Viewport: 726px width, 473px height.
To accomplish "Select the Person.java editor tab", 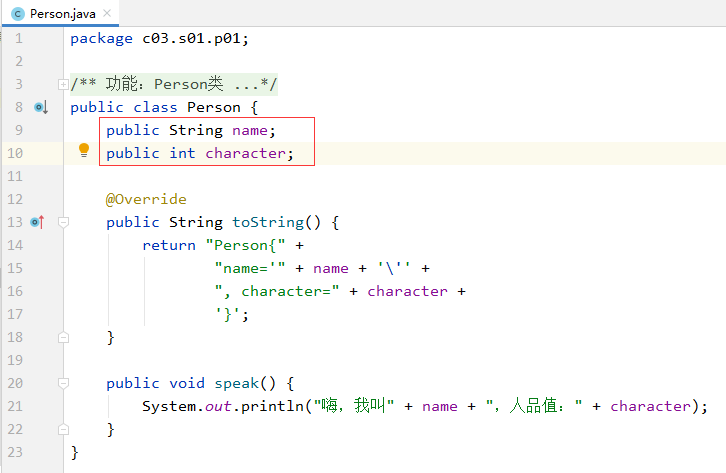I will pyautogui.click(x=61, y=13).
